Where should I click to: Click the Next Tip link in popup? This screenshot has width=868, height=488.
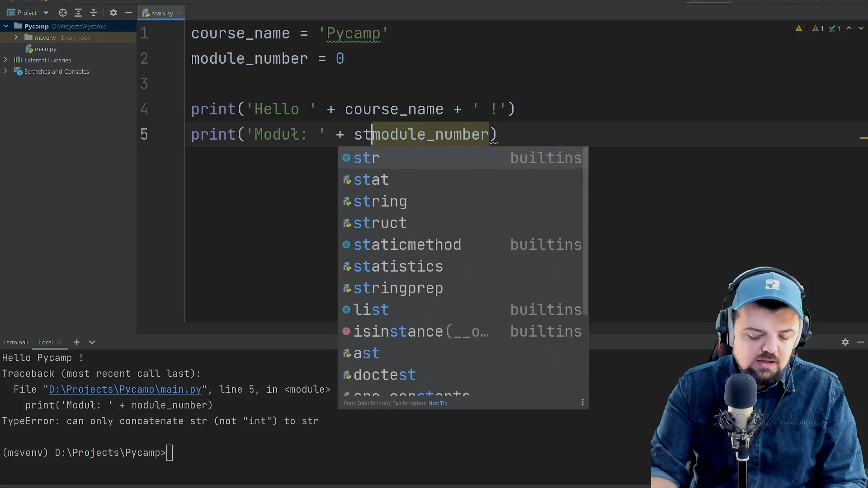tap(438, 403)
